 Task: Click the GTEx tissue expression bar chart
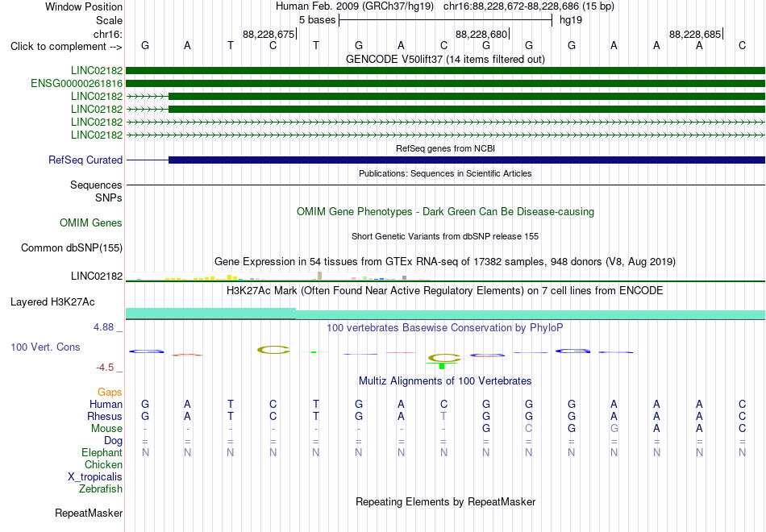pyautogui.click(x=278, y=276)
